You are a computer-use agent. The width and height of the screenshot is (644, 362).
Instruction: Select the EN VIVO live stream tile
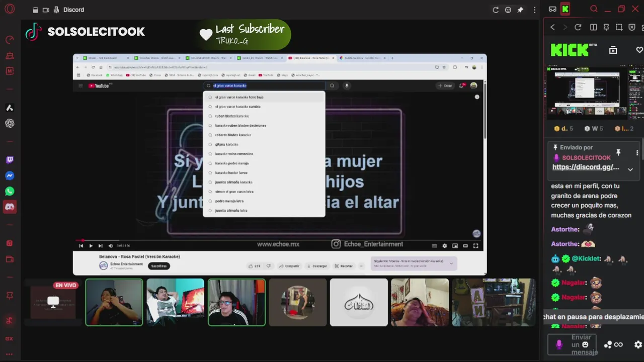(53, 302)
